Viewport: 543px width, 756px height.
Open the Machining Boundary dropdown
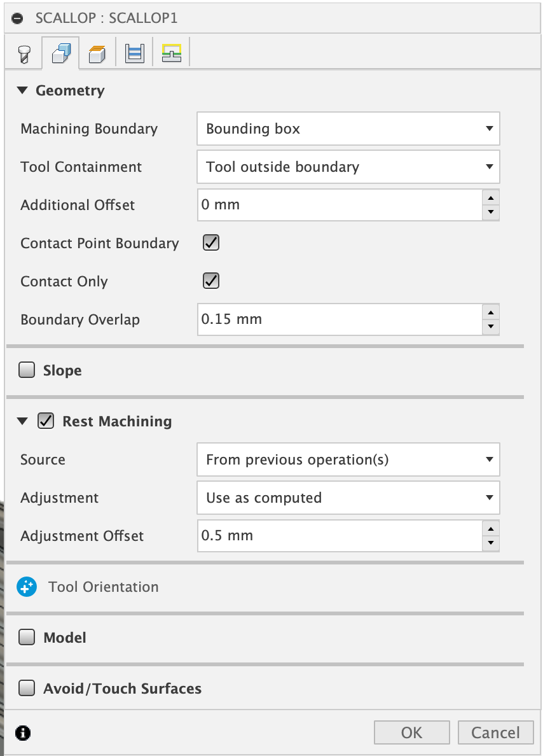click(x=348, y=129)
